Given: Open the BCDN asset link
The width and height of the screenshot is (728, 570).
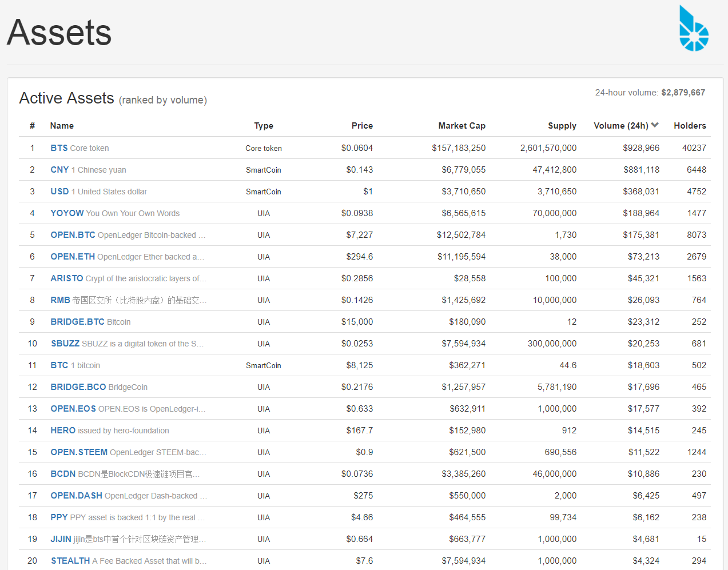Looking at the screenshot, I should click(x=63, y=474).
